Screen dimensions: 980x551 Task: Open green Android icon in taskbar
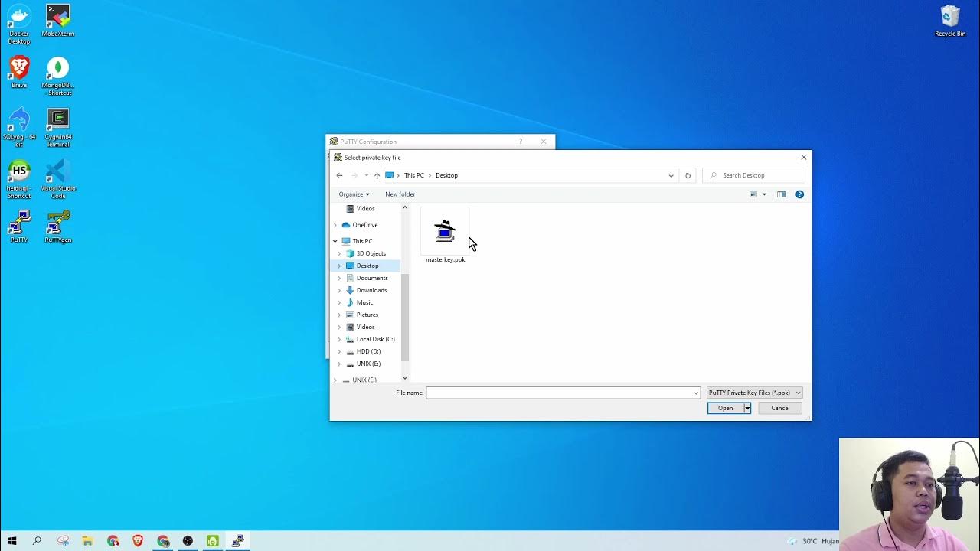(213, 541)
